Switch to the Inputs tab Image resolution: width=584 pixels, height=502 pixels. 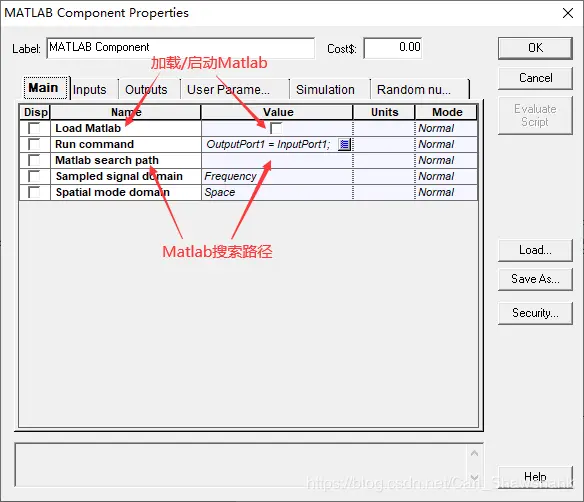pos(93,89)
